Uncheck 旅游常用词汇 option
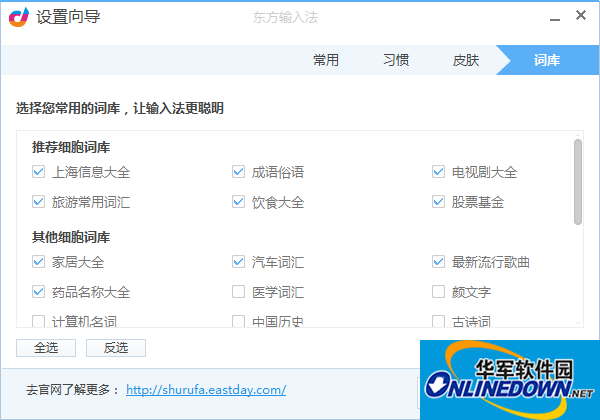Viewport: 600px width, 420px height. [38, 202]
